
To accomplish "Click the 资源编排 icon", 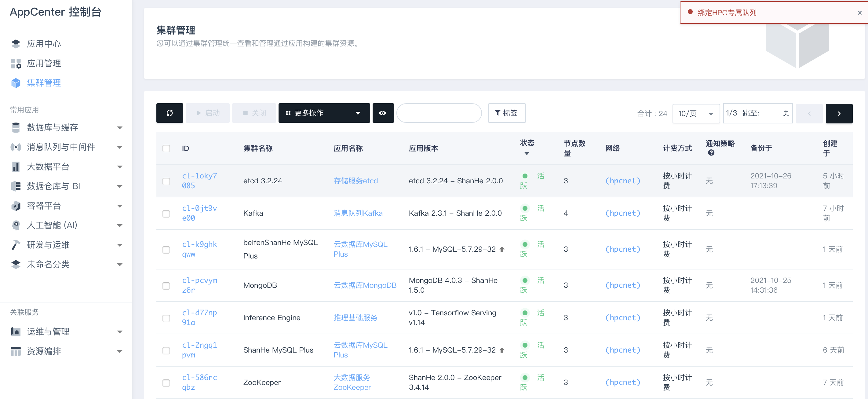I will pyautogui.click(x=16, y=351).
